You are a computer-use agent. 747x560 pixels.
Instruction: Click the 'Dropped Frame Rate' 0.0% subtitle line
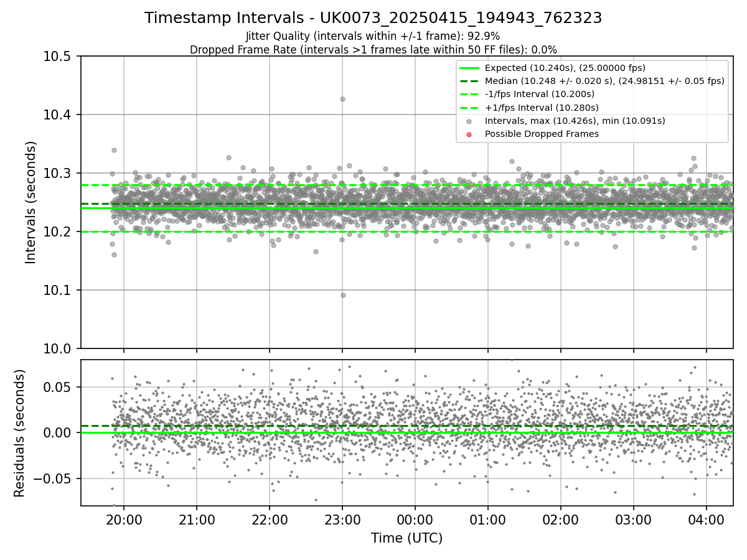[374, 50]
